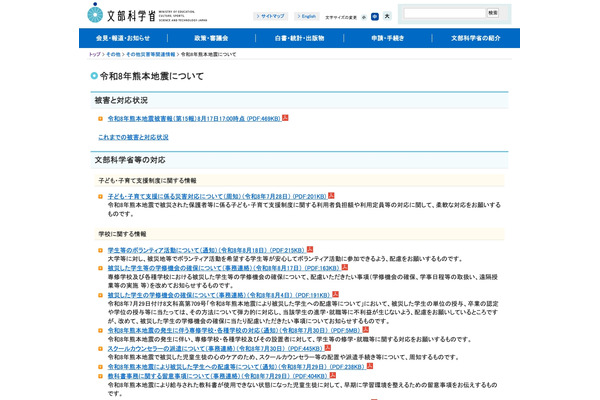Open これまでの被害と対応状況 link
The image size is (600, 400).
point(133,137)
